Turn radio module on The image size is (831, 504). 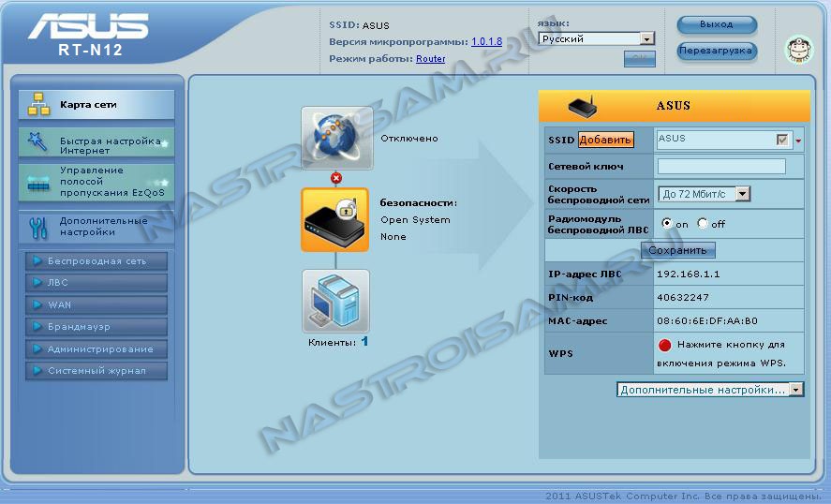click(667, 224)
